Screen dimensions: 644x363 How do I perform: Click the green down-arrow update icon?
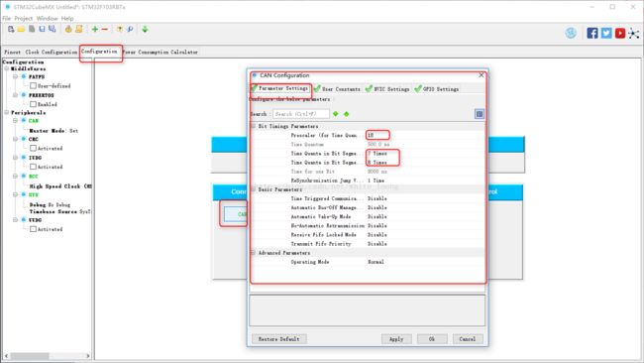pyautogui.click(x=145, y=29)
